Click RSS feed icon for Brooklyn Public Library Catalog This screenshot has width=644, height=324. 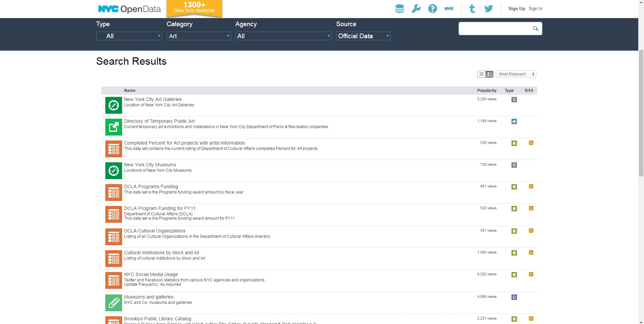[531, 319]
